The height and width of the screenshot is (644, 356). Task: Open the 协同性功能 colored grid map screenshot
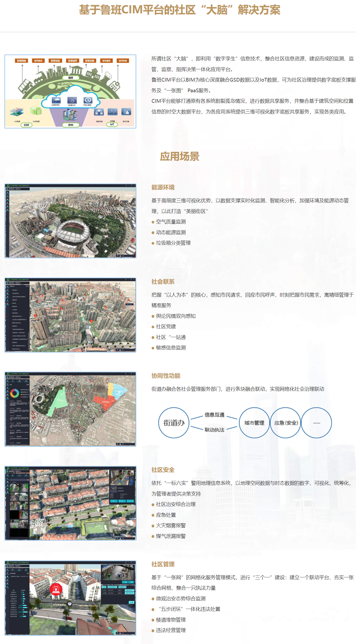pyautogui.click(x=70, y=409)
